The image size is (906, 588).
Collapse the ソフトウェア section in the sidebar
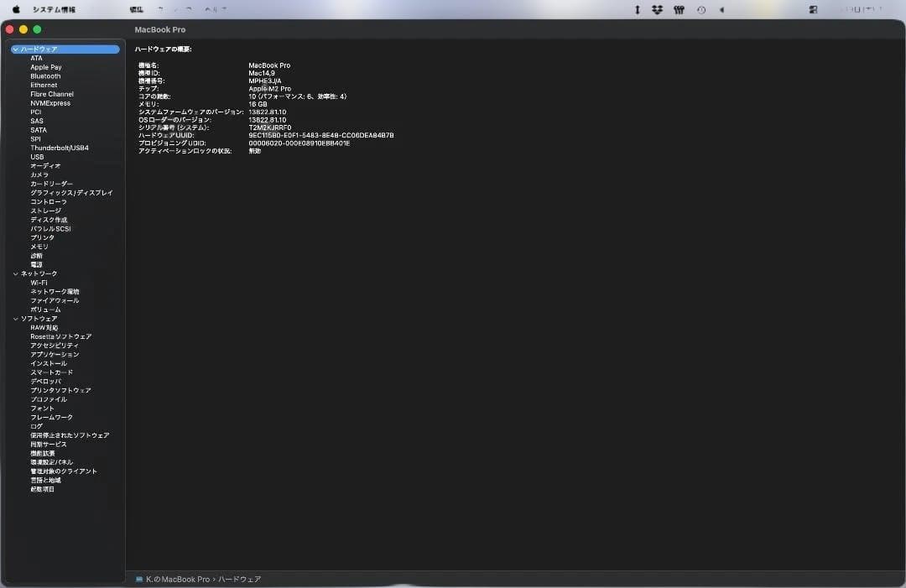coord(15,318)
